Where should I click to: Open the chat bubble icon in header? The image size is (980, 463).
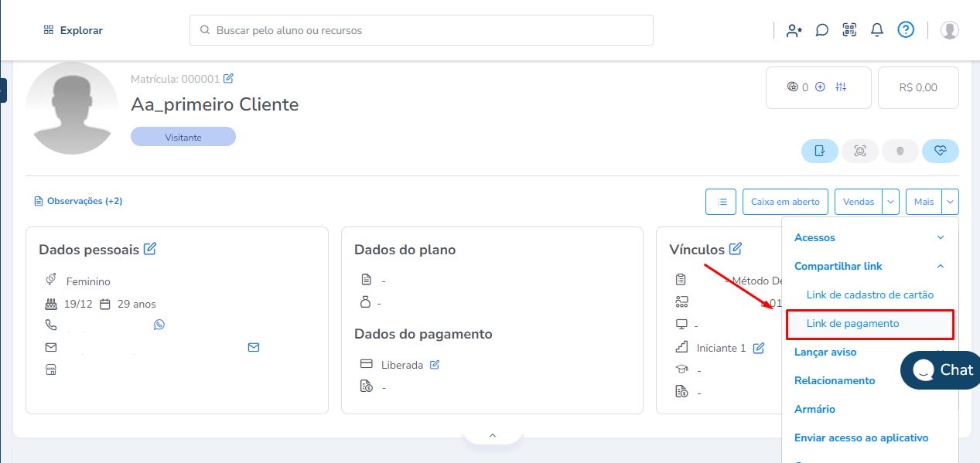[822, 30]
